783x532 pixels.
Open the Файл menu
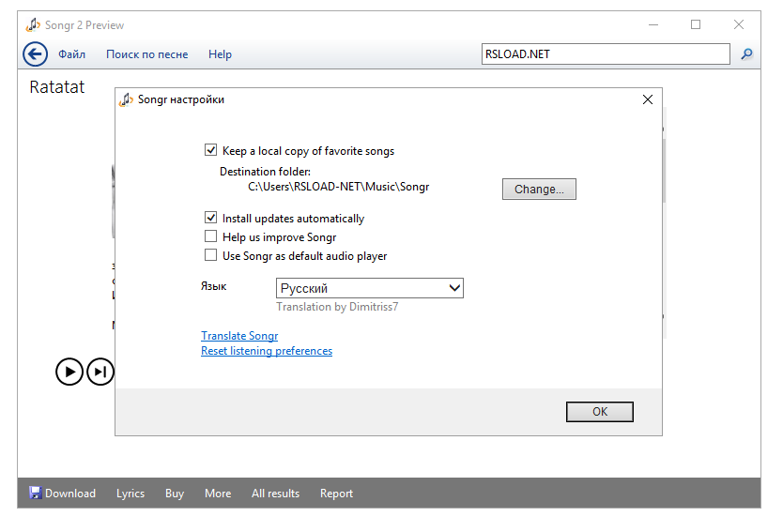[x=72, y=54]
